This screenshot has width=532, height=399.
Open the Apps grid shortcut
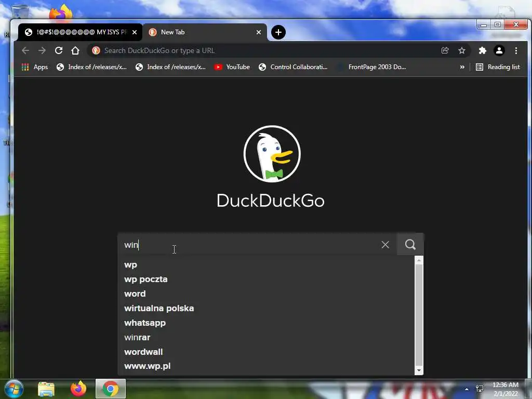click(35, 67)
